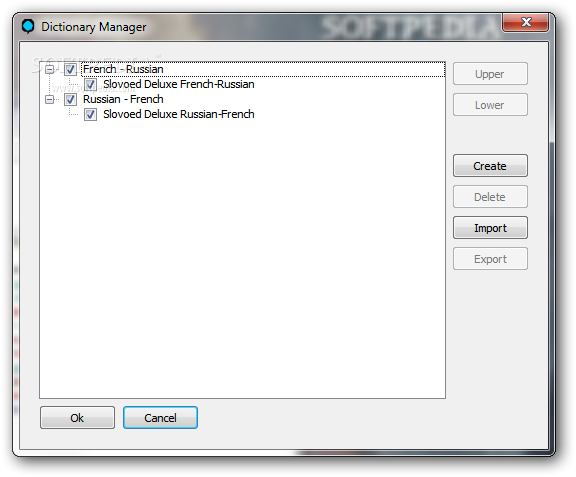Confirm with the Ok button
This screenshot has width=576, height=477.
[x=77, y=417]
